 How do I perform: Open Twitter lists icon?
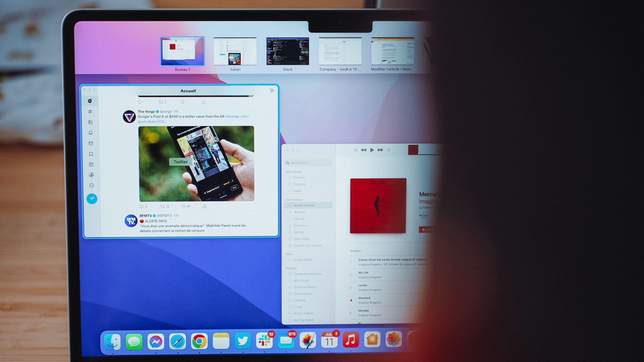(x=91, y=164)
